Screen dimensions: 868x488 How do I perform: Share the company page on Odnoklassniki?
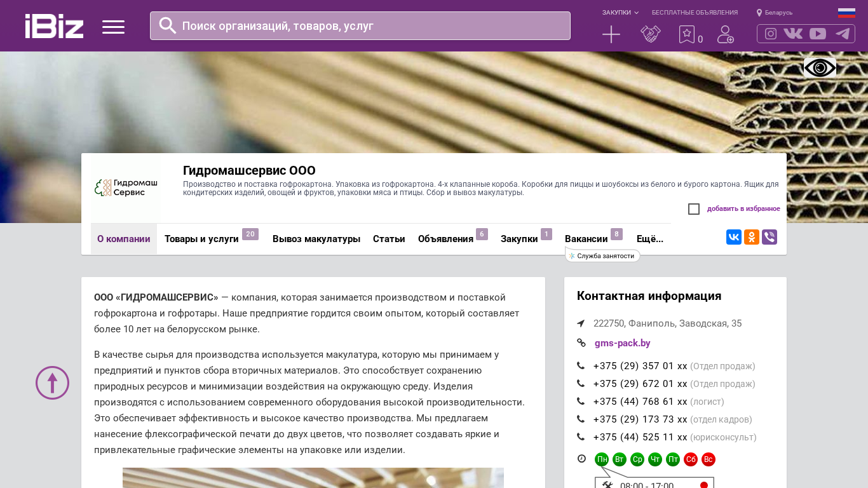pyautogui.click(x=752, y=237)
